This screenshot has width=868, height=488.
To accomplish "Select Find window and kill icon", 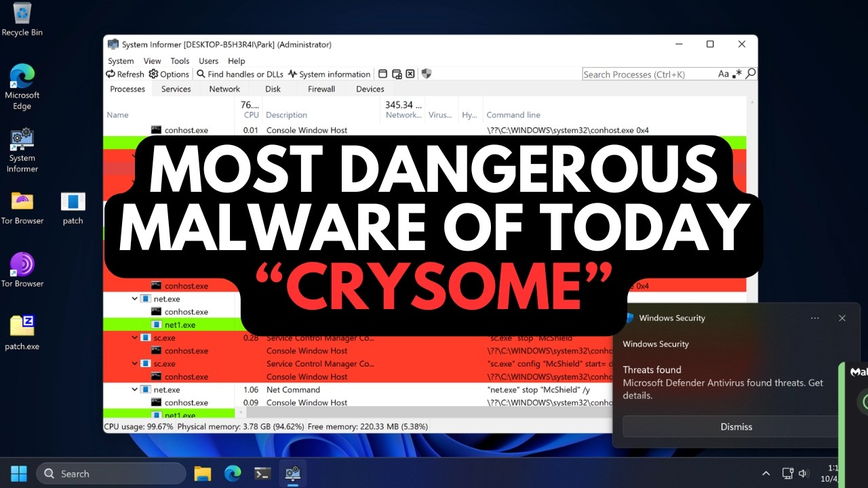I will coord(410,74).
